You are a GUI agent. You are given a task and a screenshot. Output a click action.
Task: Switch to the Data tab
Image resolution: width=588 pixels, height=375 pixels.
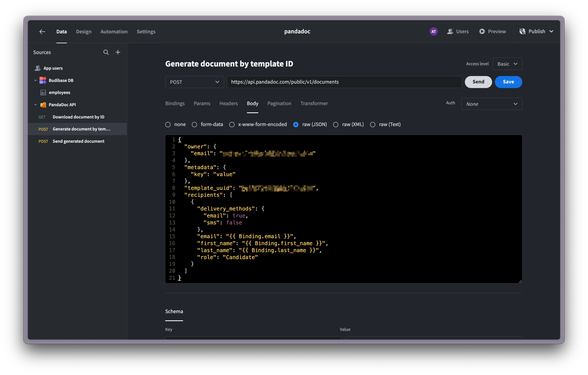tap(61, 31)
